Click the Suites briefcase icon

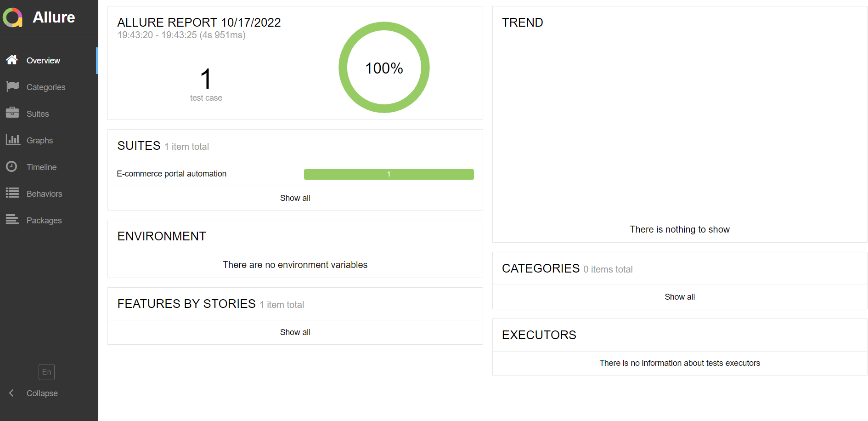pos(12,113)
